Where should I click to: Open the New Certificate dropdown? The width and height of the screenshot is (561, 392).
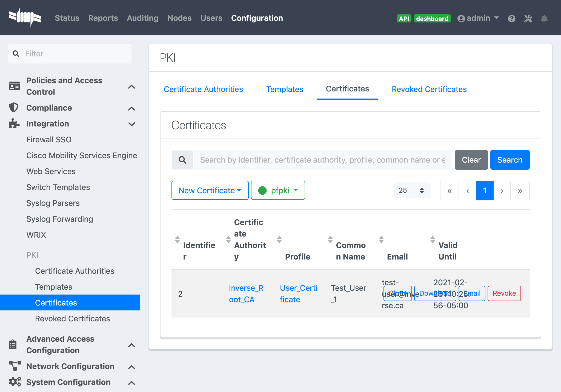210,190
